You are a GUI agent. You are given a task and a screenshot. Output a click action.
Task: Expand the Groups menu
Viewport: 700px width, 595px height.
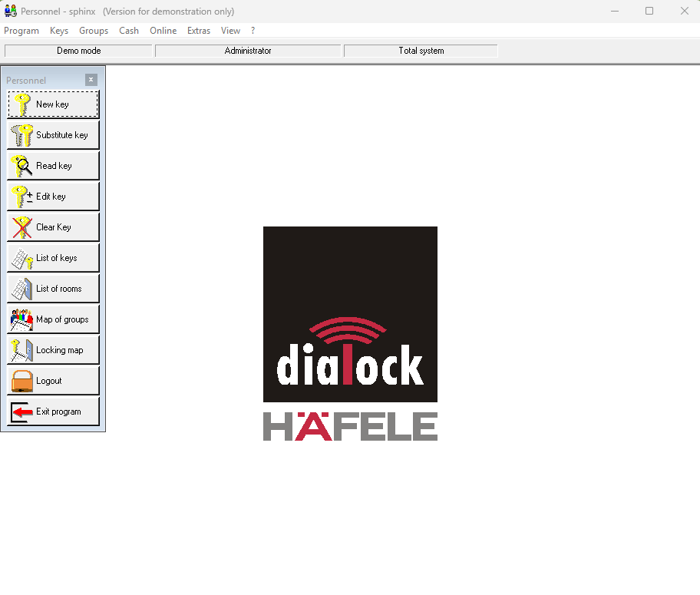point(94,31)
